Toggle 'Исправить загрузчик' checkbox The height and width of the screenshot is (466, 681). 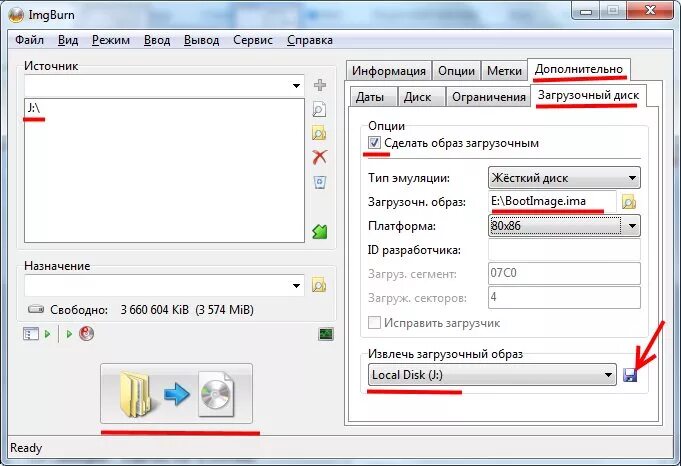tap(374, 323)
